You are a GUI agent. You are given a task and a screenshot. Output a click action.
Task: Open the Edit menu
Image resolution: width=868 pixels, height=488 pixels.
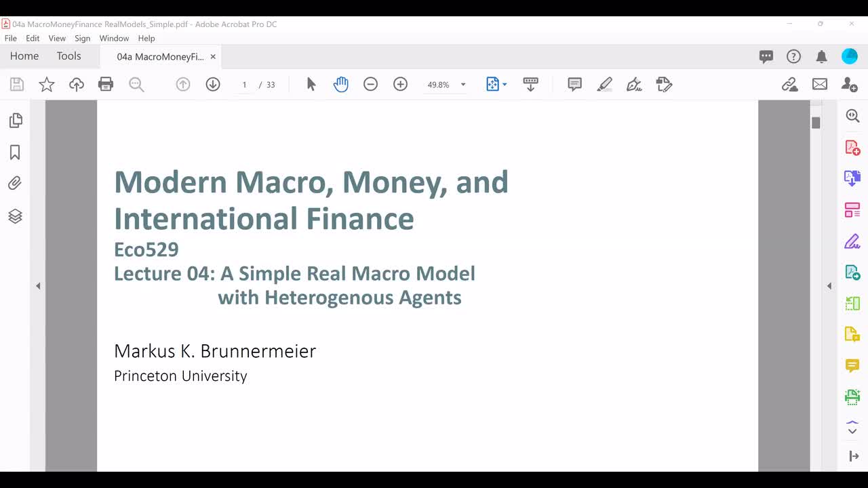(x=33, y=39)
